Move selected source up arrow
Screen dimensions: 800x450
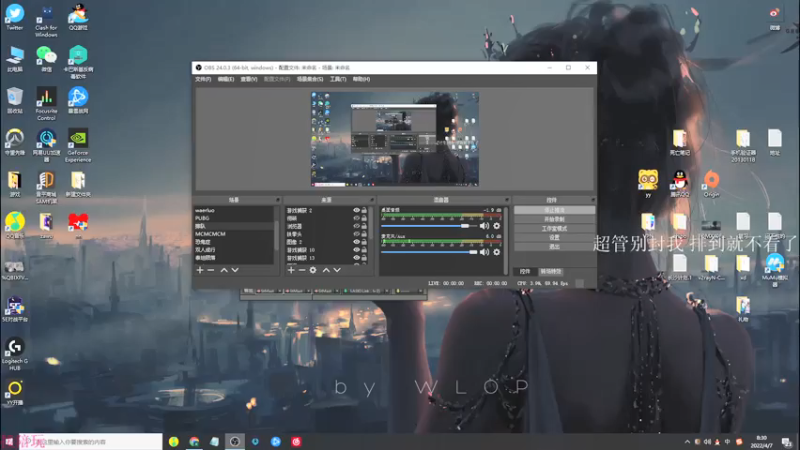pyautogui.click(x=326, y=270)
